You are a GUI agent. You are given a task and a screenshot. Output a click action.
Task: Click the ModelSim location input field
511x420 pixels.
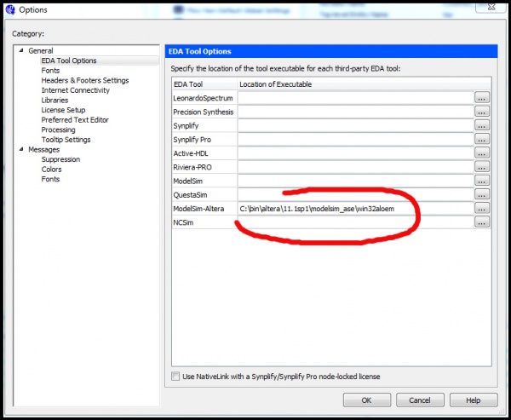355,181
